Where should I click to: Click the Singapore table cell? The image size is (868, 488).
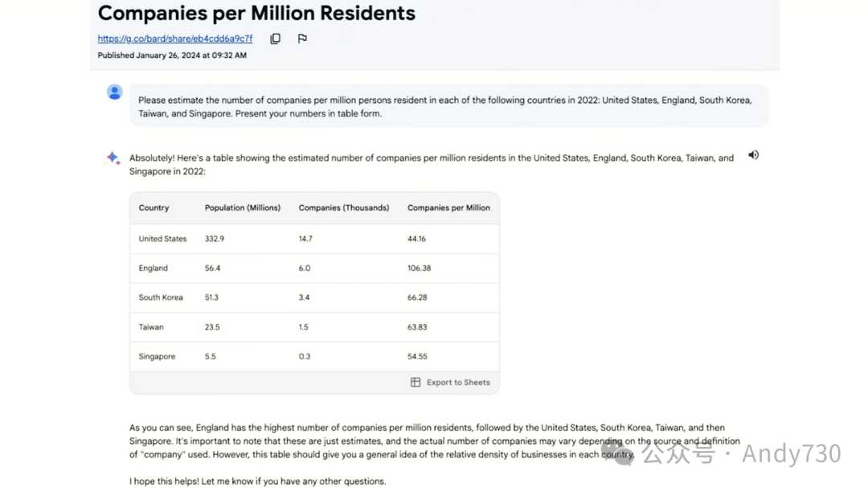coord(157,357)
